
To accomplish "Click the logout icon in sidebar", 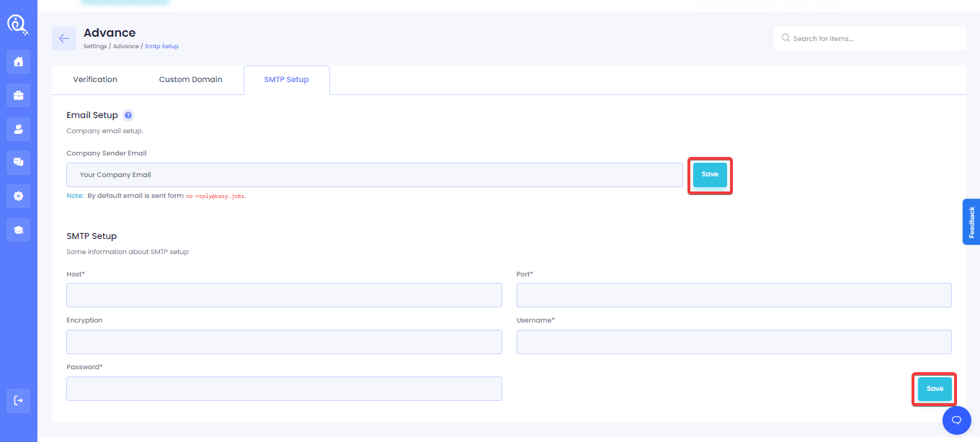I will point(19,401).
